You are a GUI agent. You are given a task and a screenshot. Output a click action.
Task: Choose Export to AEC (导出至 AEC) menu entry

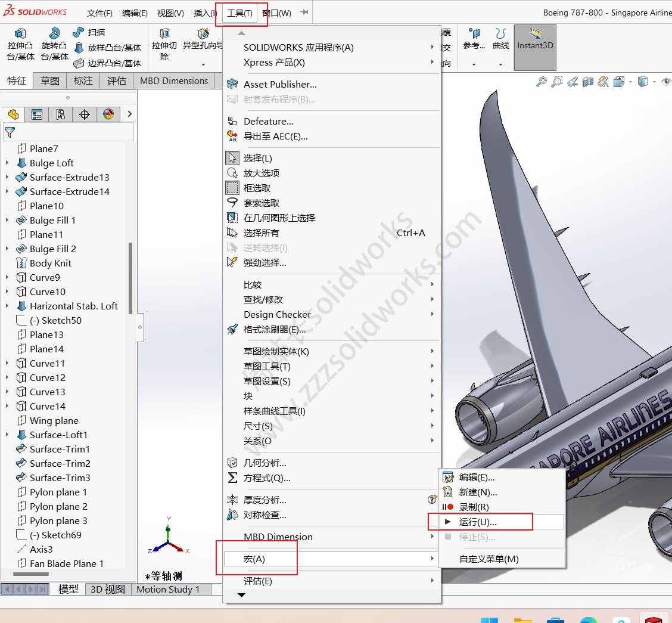[332, 137]
